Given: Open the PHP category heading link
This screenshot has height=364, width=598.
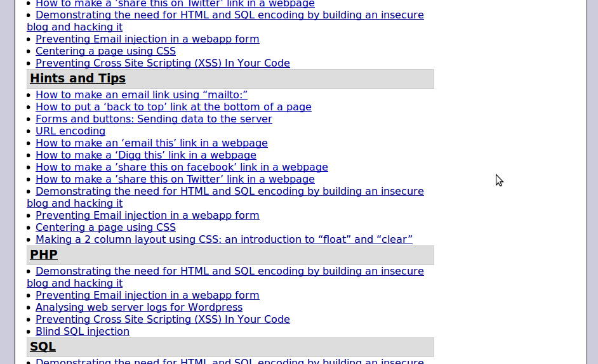Looking at the screenshot, I should [44, 254].
